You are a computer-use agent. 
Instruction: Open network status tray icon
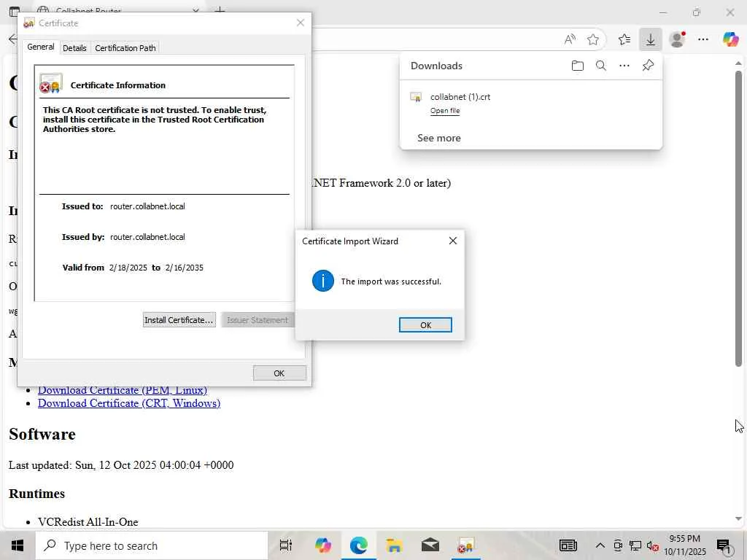point(635,545)
